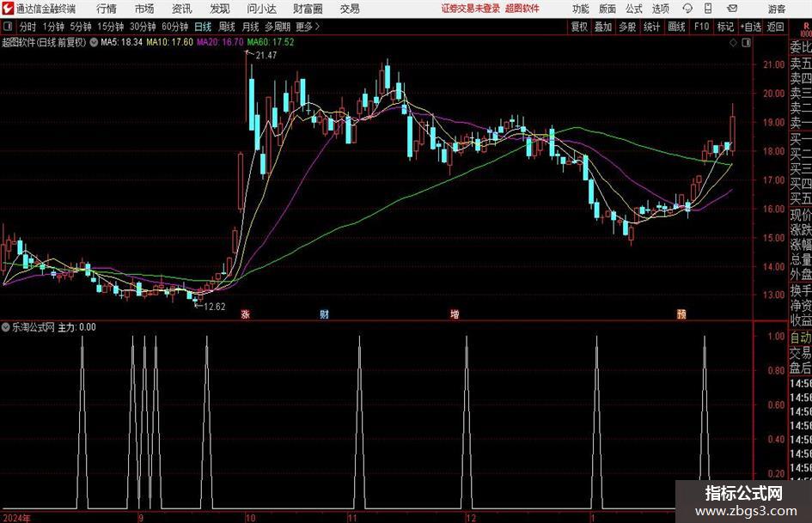Open the 版面 menu
The width and height of the screenshot is (812, 523).
607,9
